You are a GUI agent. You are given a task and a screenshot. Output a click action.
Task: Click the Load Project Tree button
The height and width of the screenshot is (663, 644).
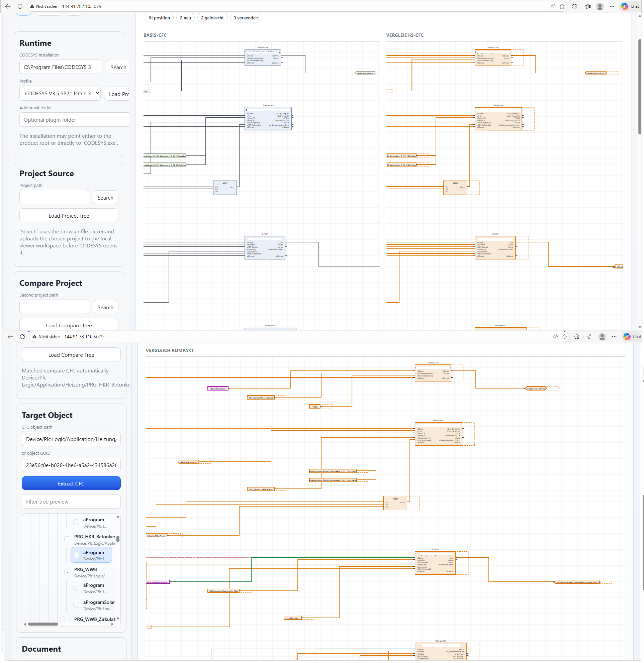(69, 216)
